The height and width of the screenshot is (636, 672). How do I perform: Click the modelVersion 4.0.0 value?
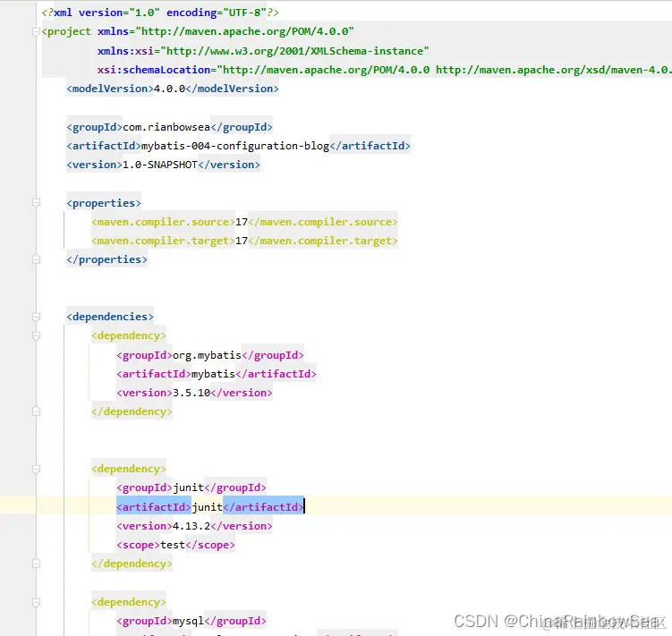(169, 89)
